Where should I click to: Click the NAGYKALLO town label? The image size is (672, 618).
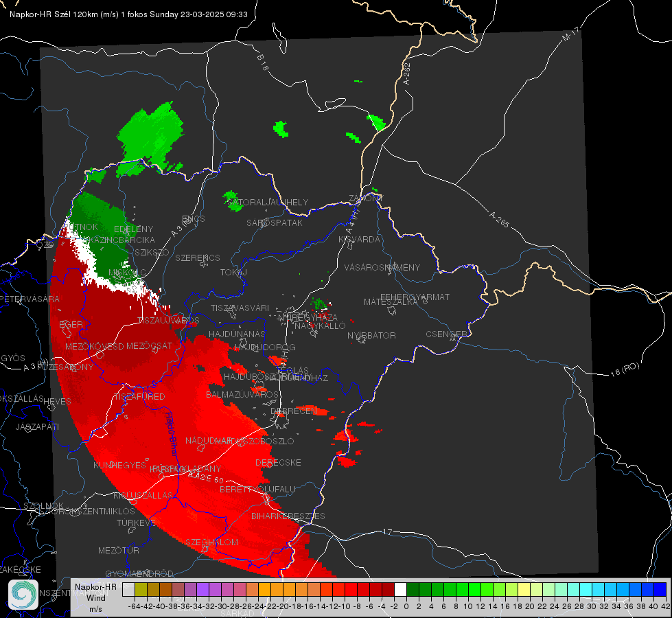(x=320, y=326)
